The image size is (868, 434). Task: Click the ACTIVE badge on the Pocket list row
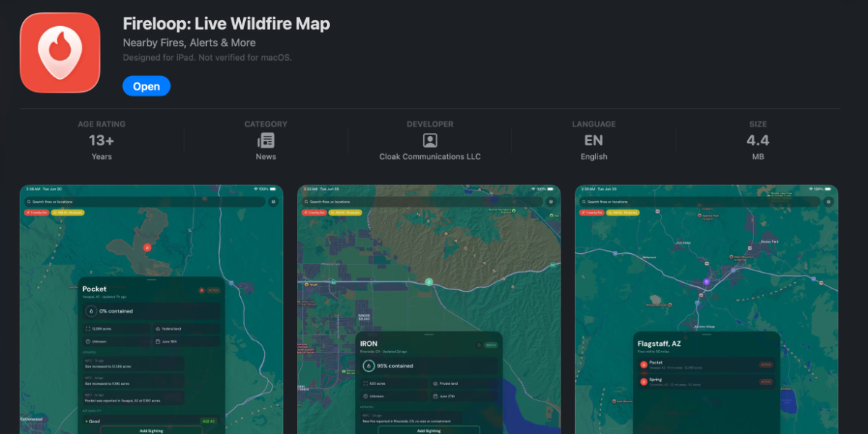tap(765, 365)
